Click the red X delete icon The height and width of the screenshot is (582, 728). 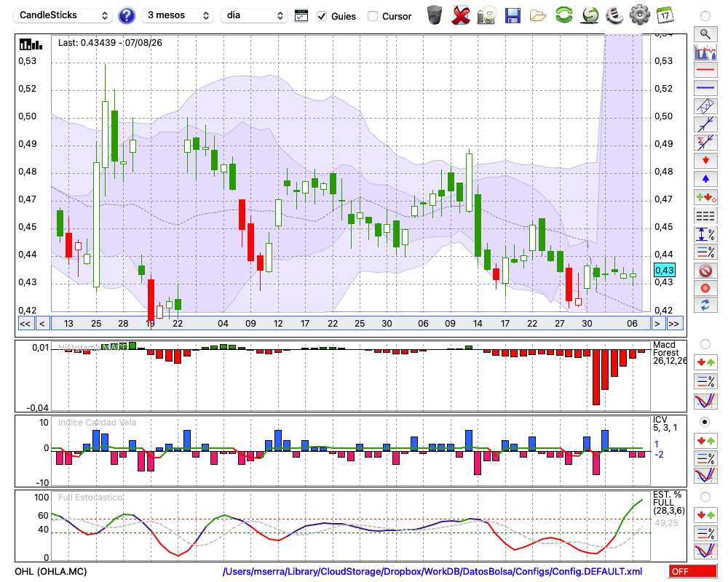[461, 16]
